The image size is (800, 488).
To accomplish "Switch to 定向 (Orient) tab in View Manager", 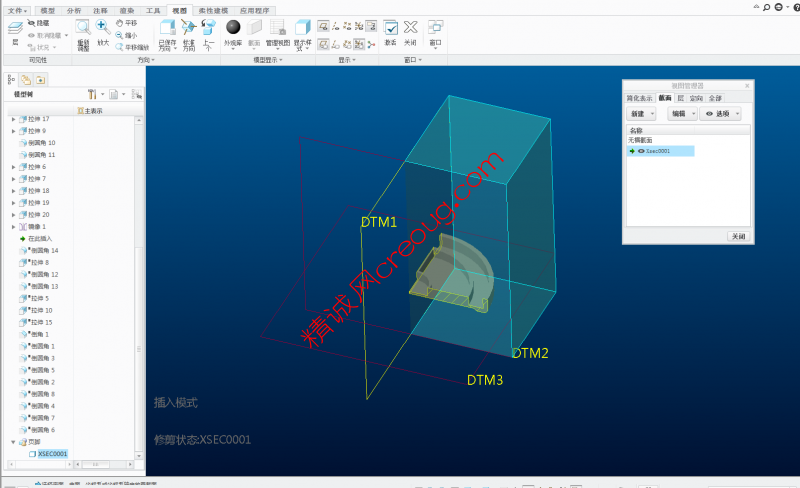I will coord(696,98).
